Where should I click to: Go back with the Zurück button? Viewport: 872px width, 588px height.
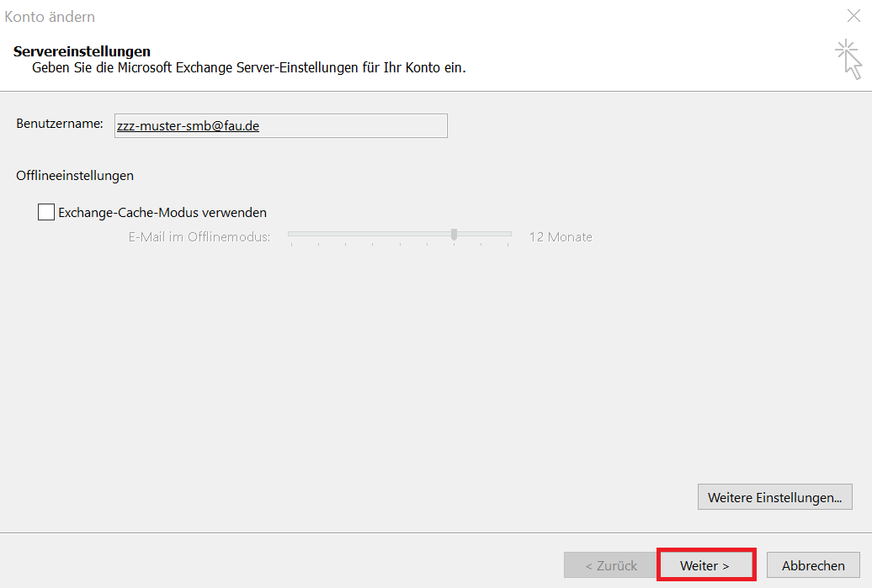click(x=611, y=565)
